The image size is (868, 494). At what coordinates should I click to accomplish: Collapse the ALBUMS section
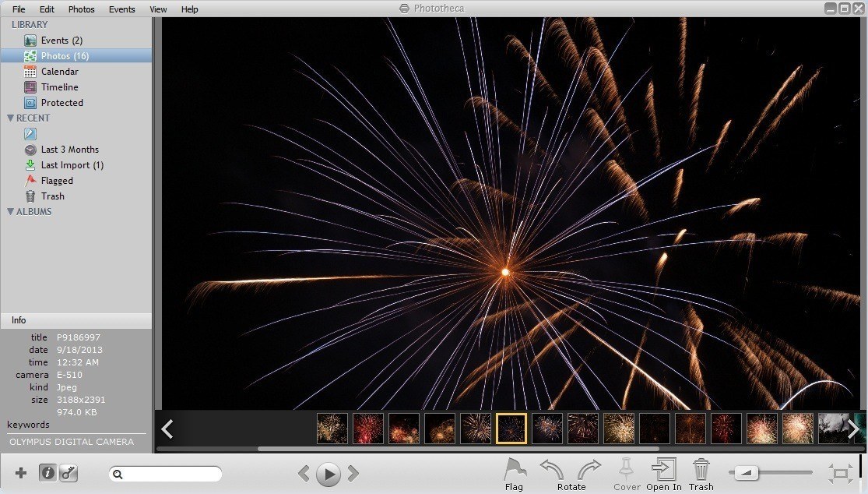[11, 211]
